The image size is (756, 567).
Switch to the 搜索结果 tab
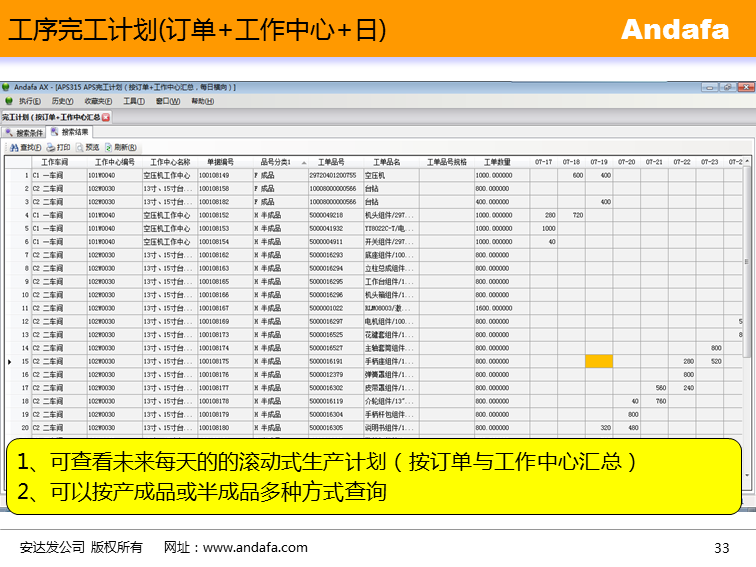pos(69,132)
